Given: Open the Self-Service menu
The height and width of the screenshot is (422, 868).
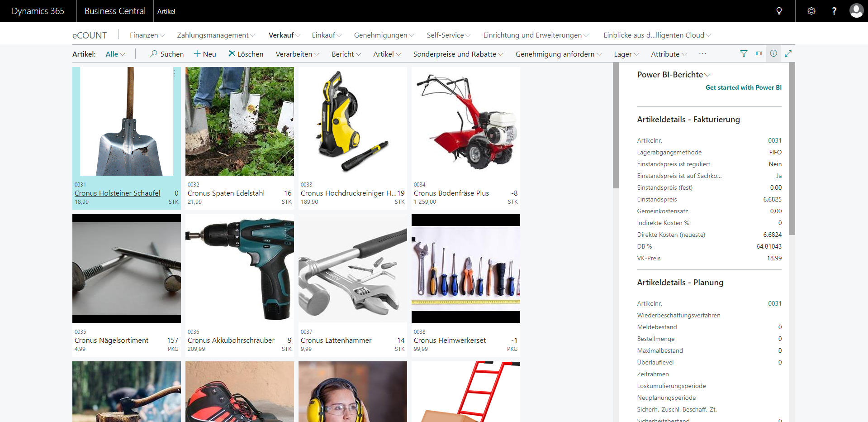Looking at the screenshot, I should click(x=449, y=35).
